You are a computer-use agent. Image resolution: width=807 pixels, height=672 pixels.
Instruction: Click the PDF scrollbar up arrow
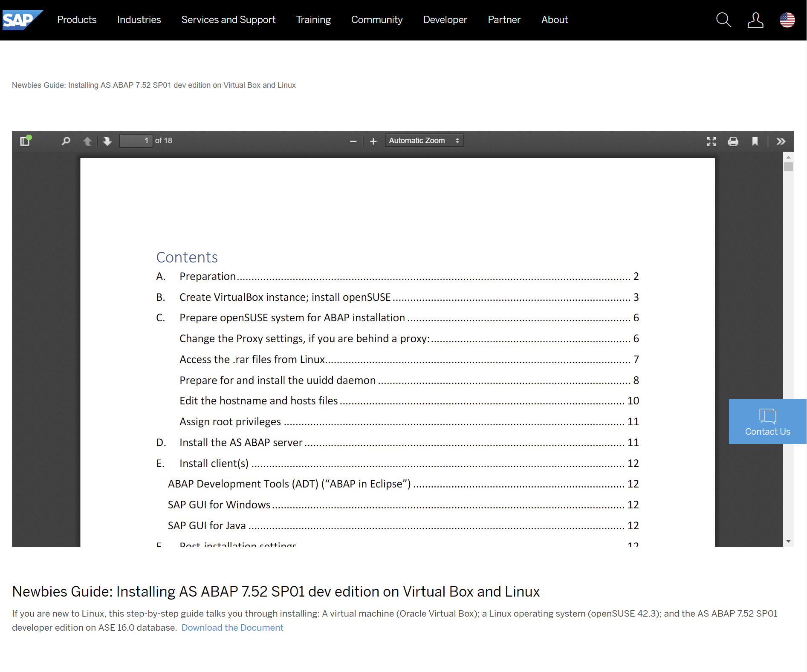coord(788,157)
